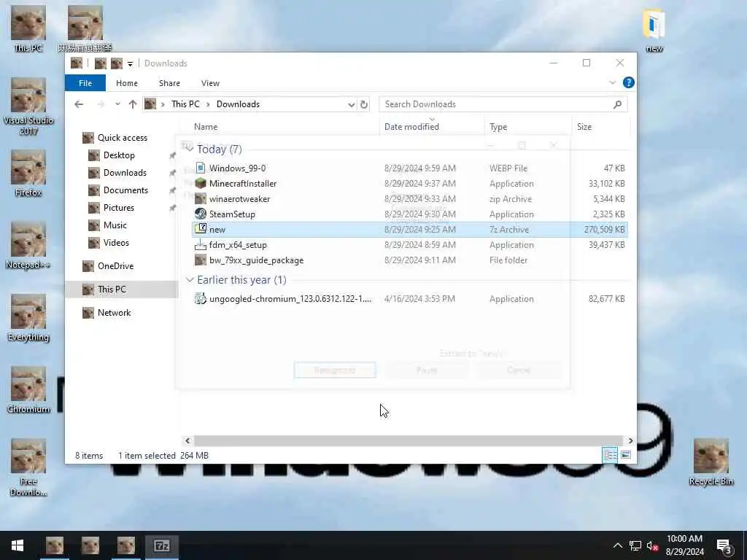Open This PC desktop icon
The width and height of the screenshot is (747, 560).
click(x=28, y=28)
